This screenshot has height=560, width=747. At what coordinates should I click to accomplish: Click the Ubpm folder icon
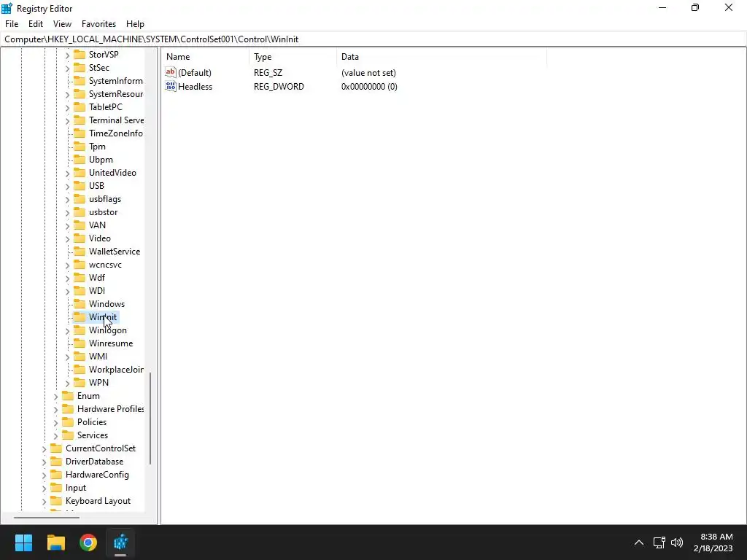80,160
